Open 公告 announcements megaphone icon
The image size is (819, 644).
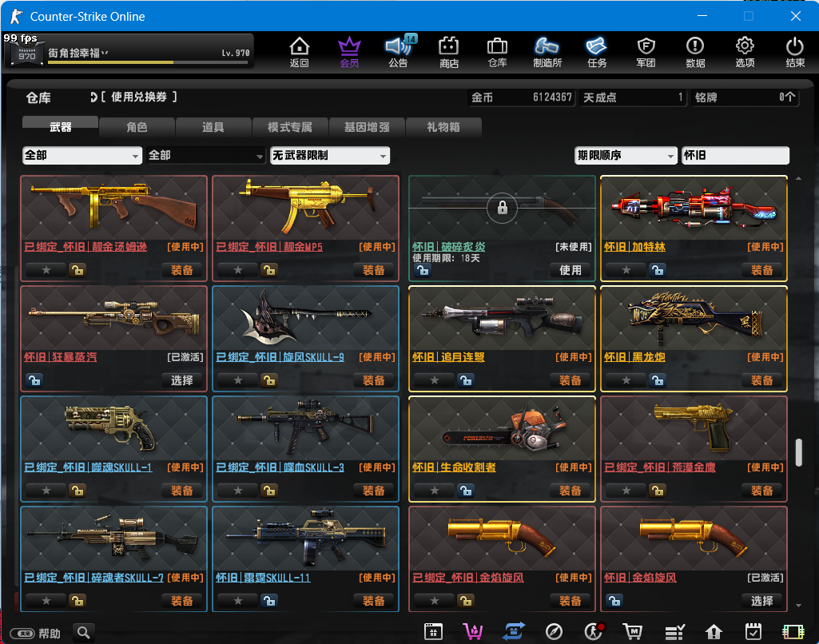(399, 52)
